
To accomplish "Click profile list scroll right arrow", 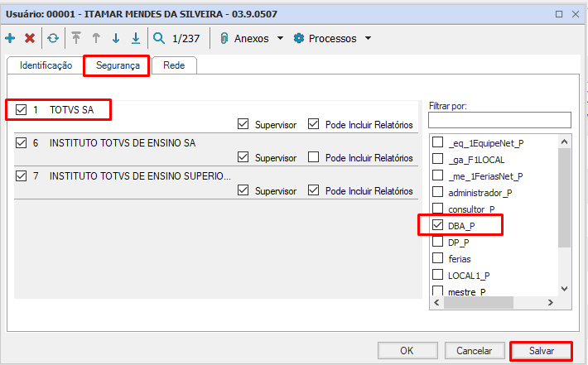I will point(551,302).
